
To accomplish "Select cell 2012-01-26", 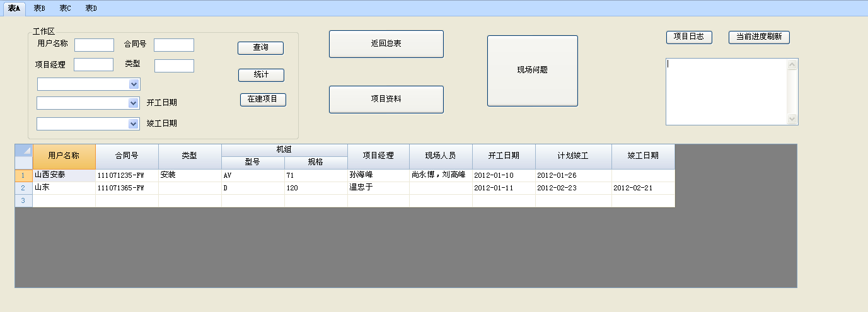I will click(573, 175).
